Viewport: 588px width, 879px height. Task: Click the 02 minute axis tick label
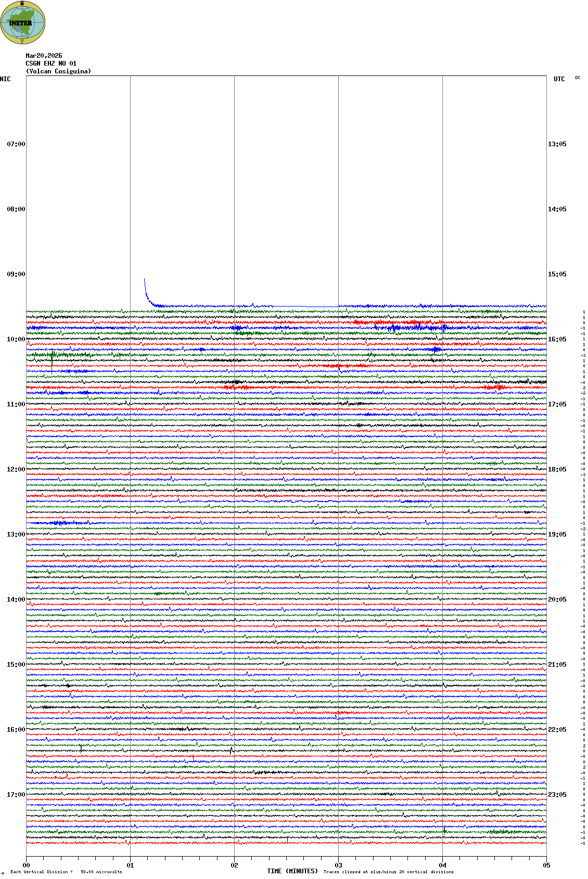coord(234,865)
